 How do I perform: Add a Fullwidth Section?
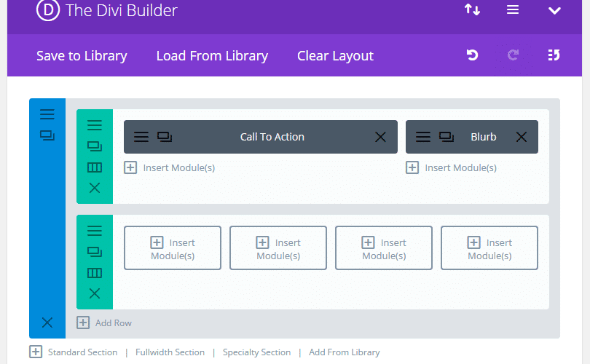click(x=170, y=352)
